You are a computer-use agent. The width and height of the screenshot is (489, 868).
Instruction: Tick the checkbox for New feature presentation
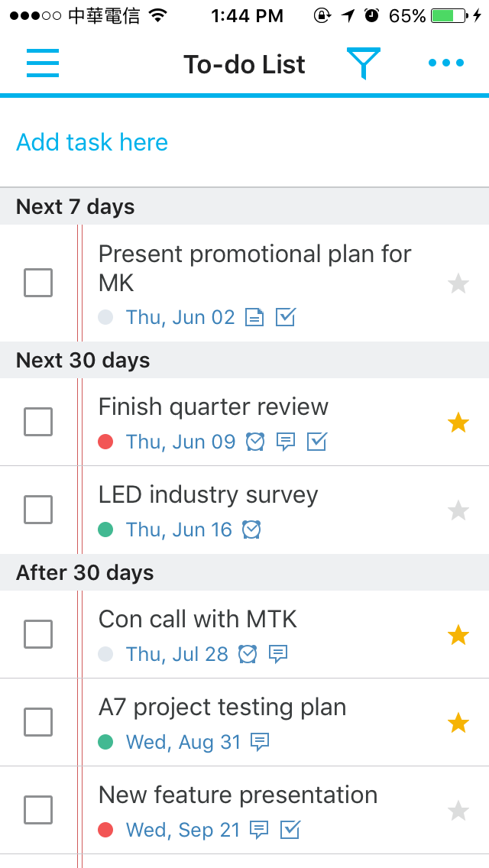tap(38, 810)
